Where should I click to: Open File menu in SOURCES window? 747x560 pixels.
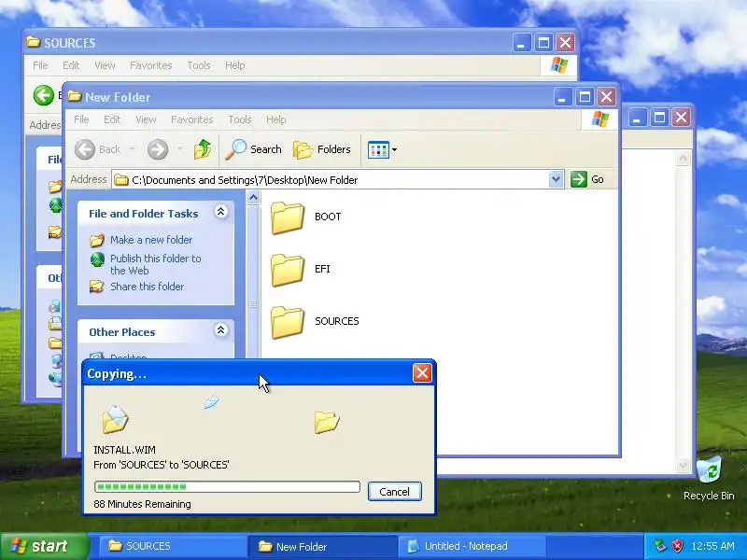click(40, 65)
